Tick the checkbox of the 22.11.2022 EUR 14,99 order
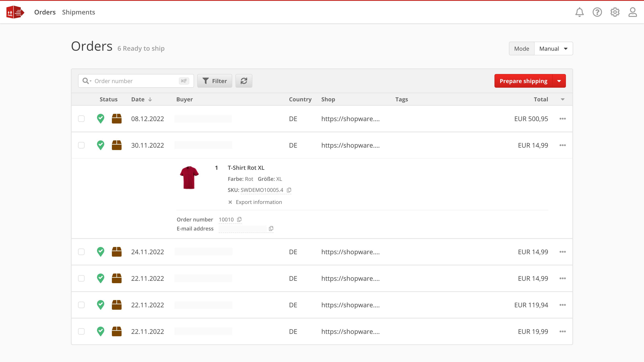Image resolution: width=644 pixels, height=362 pixels. (x=81, y=278)
